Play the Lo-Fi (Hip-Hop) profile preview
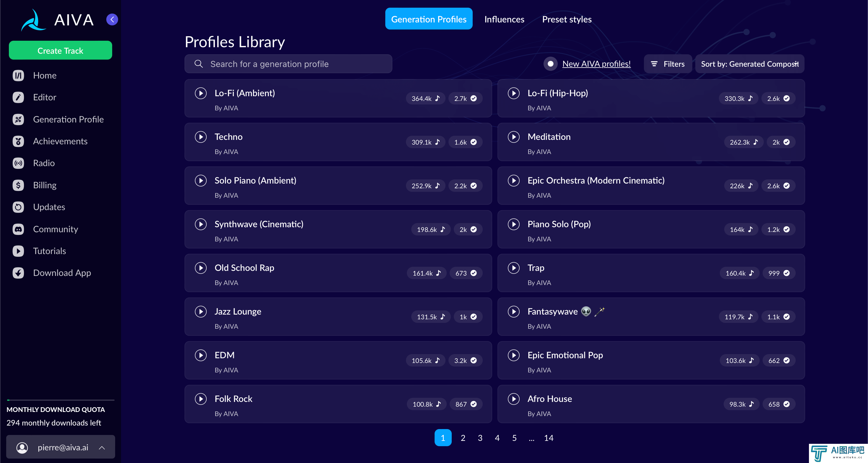 pos(514,93)
